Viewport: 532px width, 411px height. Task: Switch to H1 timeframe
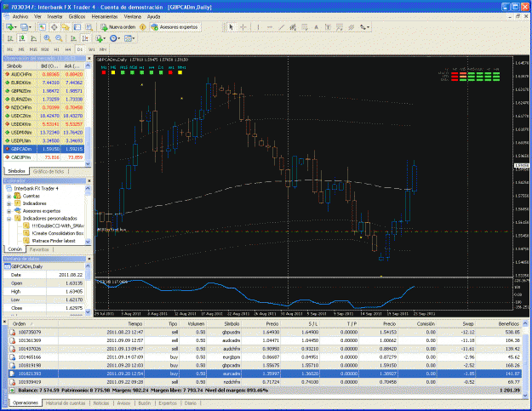click(57, 49)
